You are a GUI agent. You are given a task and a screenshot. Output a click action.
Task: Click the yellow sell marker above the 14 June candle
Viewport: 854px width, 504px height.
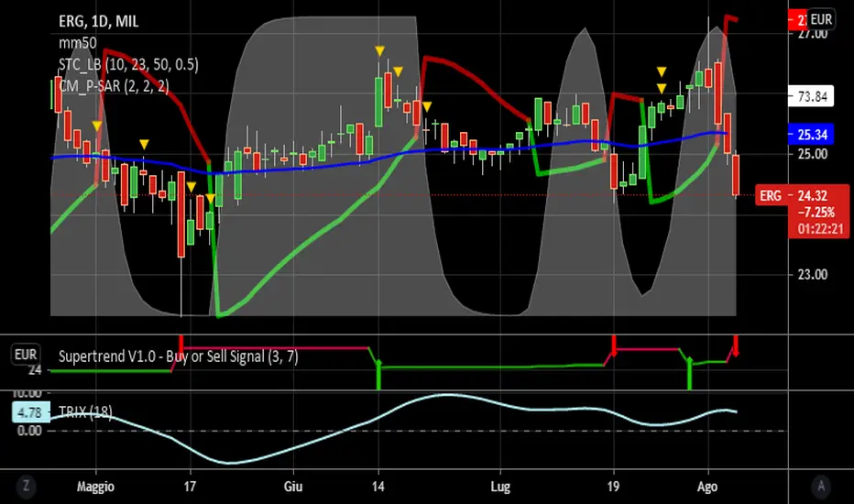click(379, 51)
